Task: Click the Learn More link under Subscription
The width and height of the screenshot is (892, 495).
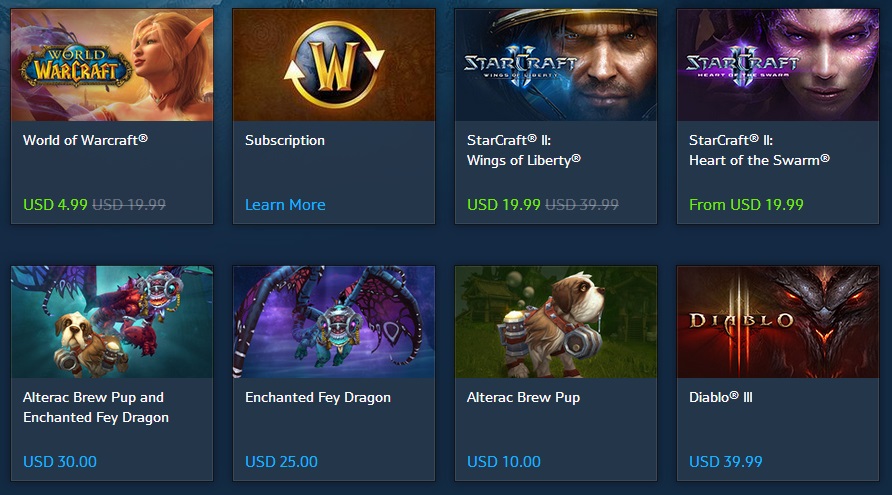Action: pos(285,205)
